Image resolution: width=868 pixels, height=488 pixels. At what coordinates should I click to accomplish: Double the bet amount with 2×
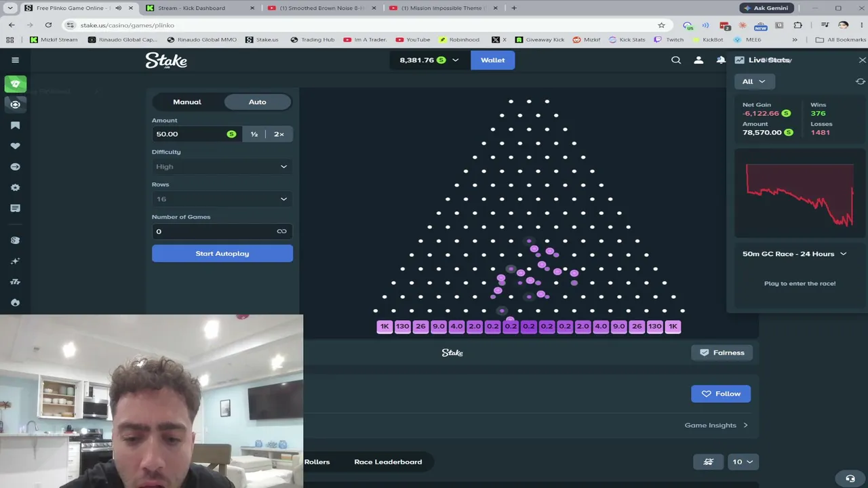coord(279,134)
